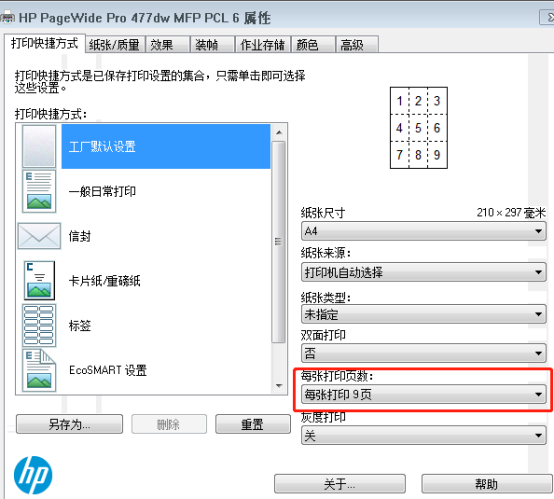Switch to the 高级 tab
This screenshot has width=554, height=499.
(356, 45)
